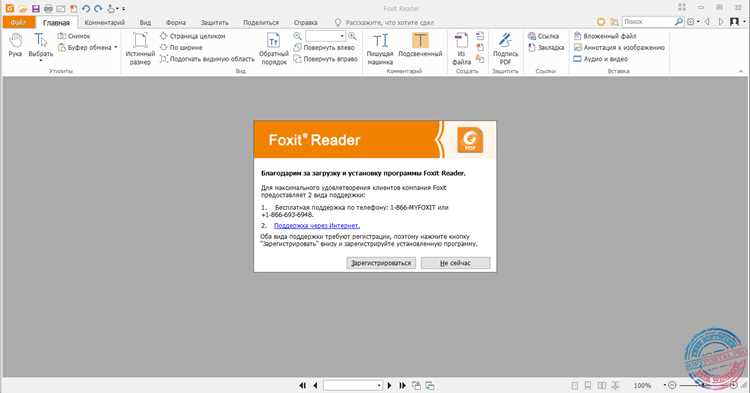Open the File (Файл) tab

(x=19, y=22)
